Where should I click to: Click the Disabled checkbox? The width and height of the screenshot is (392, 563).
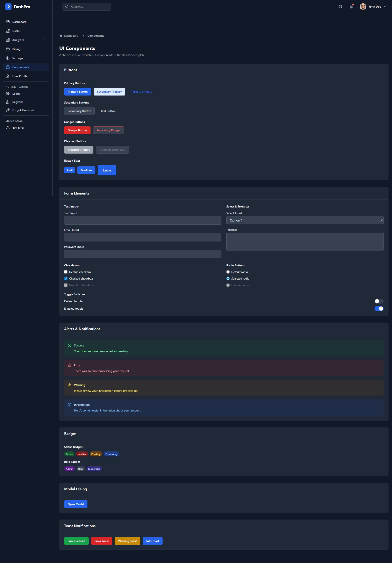(66, 285)
